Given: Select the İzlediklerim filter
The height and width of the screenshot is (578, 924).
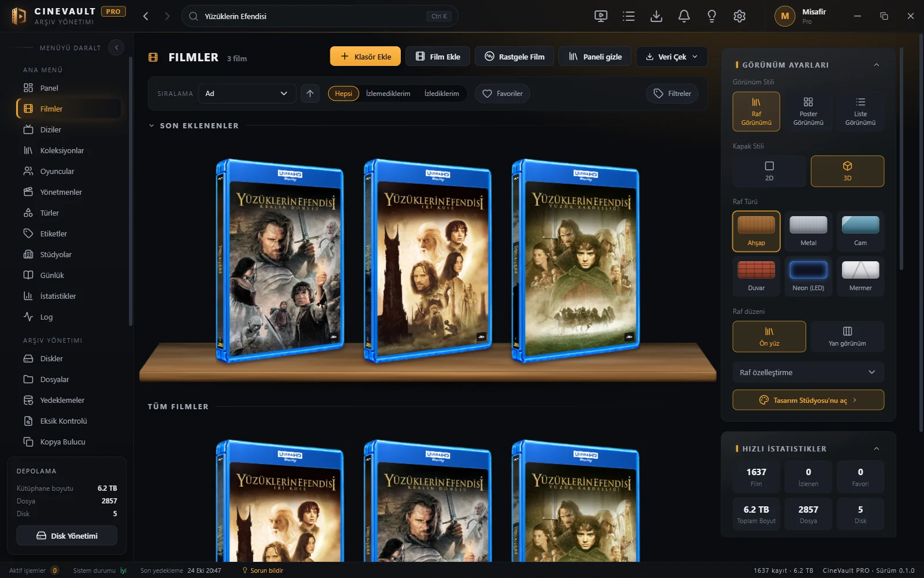Looking at the screenshot, I should [x=442, y=94].
